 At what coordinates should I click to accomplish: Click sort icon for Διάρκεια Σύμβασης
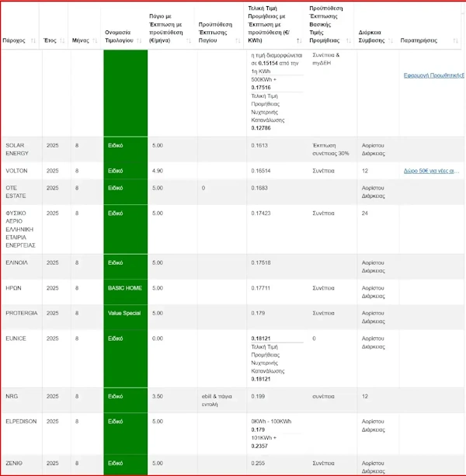pyautogui.click(x=391, y=40)
